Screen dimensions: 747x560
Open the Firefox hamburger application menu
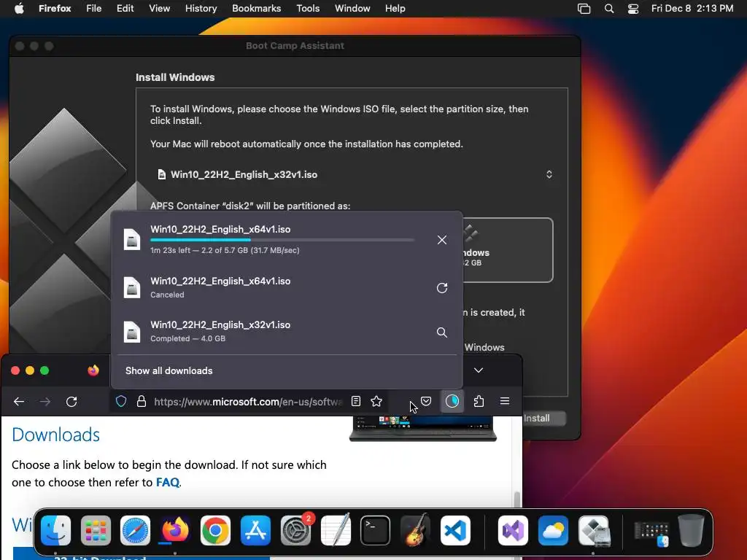505,402
